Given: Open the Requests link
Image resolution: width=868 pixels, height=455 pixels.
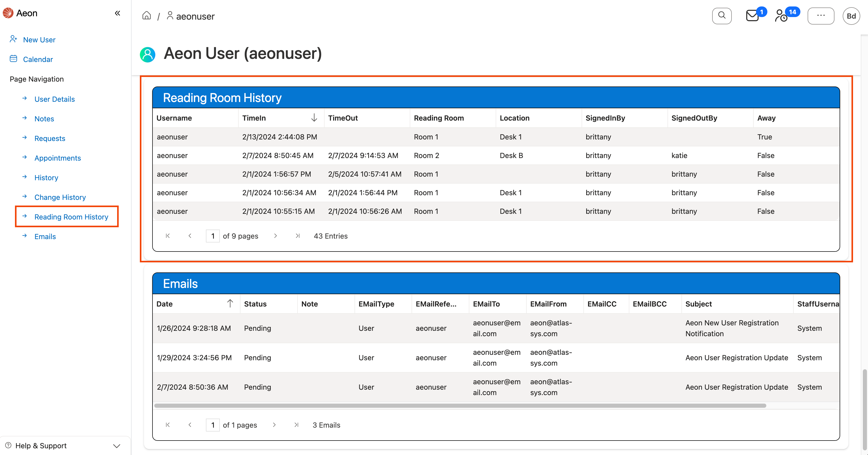Looking at the screenshot, I should [50, 138].
